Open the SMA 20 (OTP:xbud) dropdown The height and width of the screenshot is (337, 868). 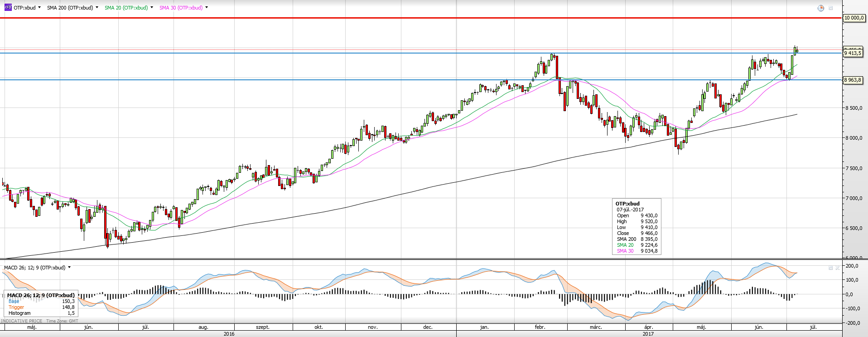pos(152,8)
